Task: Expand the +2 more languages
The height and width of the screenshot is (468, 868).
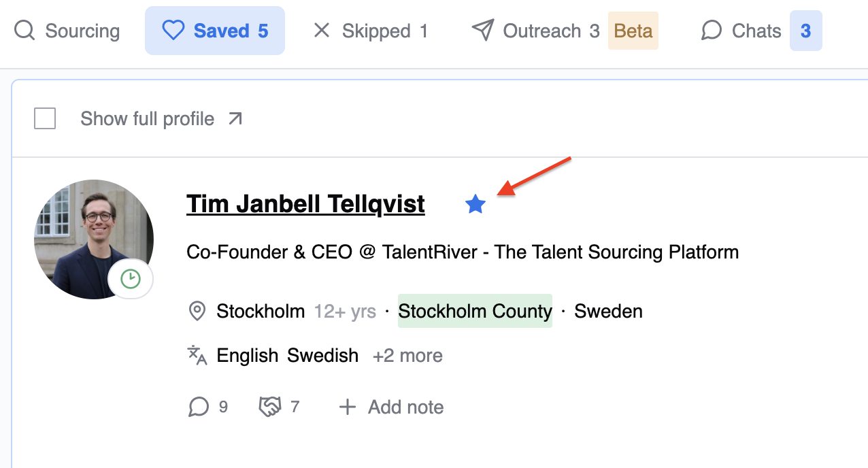Action: coord(407,356)
